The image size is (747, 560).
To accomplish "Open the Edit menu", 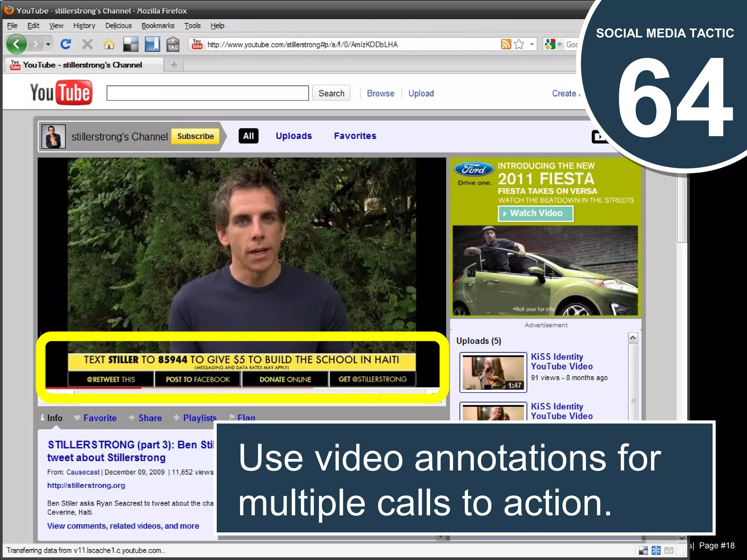I will click(33, 26).
